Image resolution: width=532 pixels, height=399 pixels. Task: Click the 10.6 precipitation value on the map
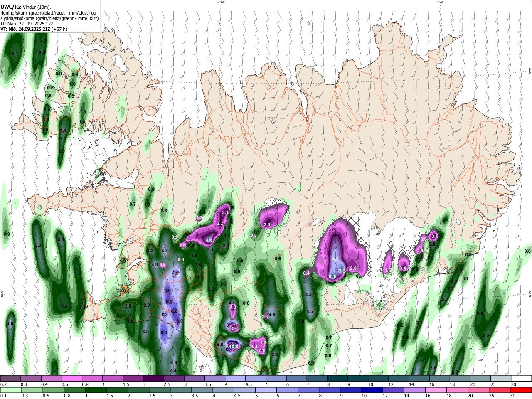[x=234, y=347]
